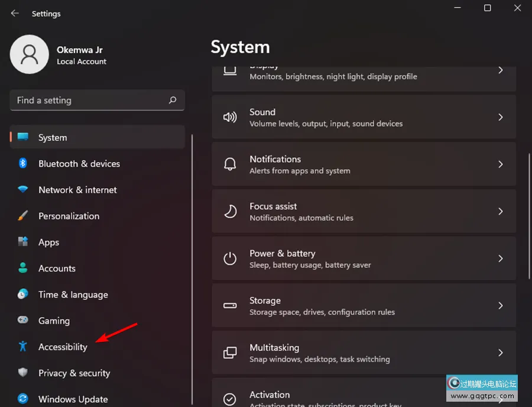The width and height of the screenshot is (532, 407).
Task: Open Multitasking via its chevron arrow
Action: [499, 353]
